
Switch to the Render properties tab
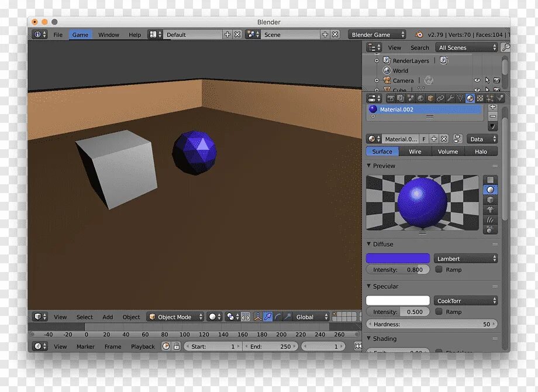point(391,98)
